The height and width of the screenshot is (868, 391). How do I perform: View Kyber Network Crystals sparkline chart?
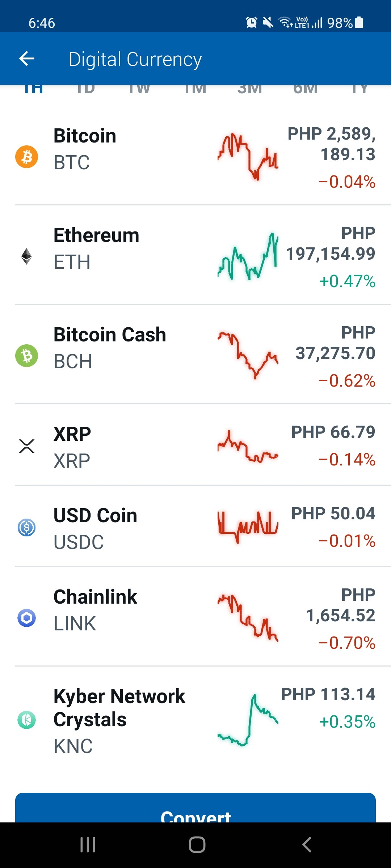248,720
